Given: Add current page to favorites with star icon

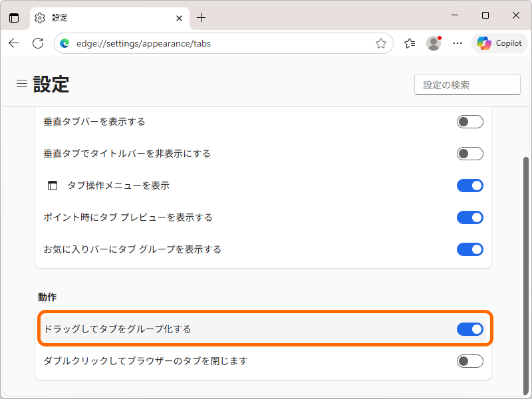Looking at the screenshot, I should click(381, 43).
